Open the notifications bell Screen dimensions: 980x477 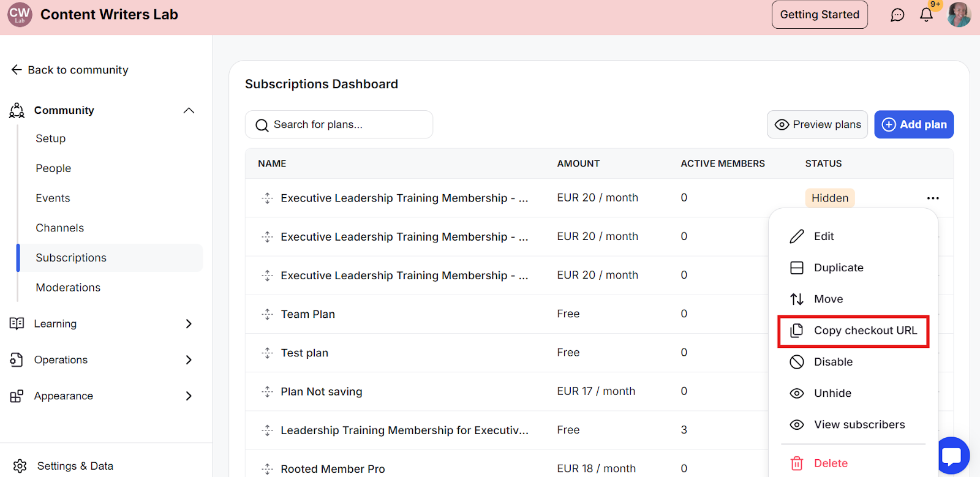coord(926,15)
